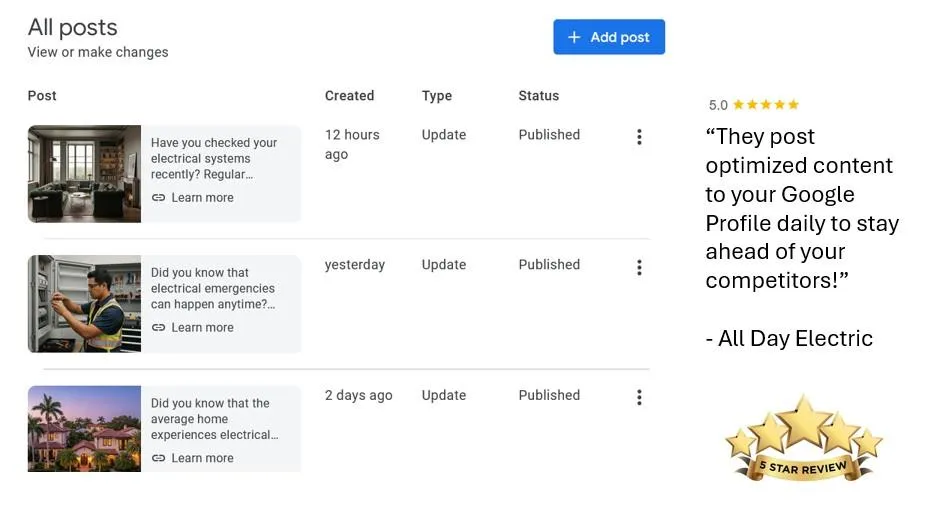930x509 pixels.
Task: Click the Status column header
Action: tap(538, 96)
